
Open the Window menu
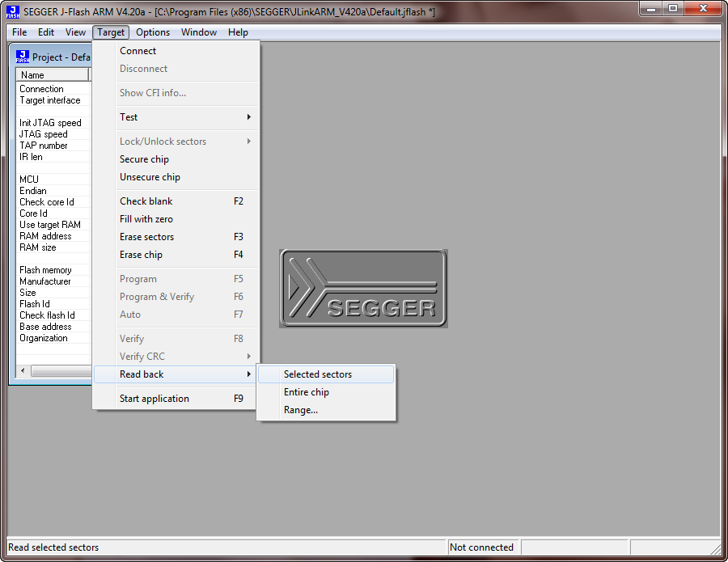[199, 32]
